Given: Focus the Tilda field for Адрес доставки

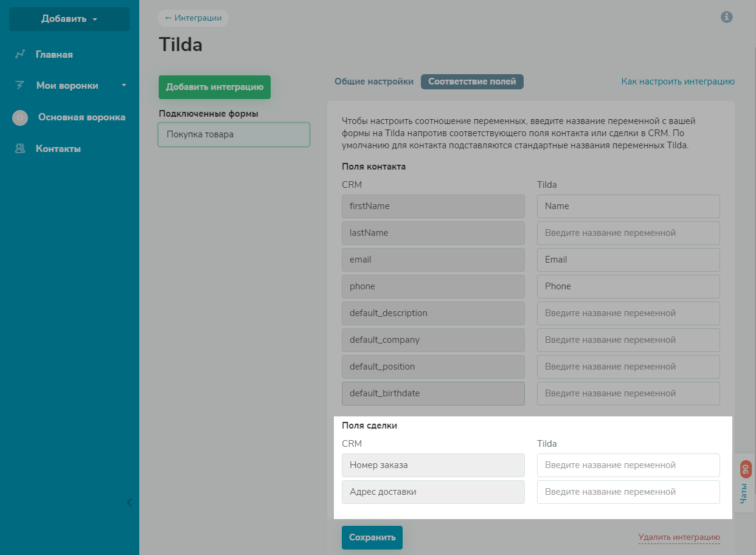Looking at the screenshot, I should (x=628, y=492).
